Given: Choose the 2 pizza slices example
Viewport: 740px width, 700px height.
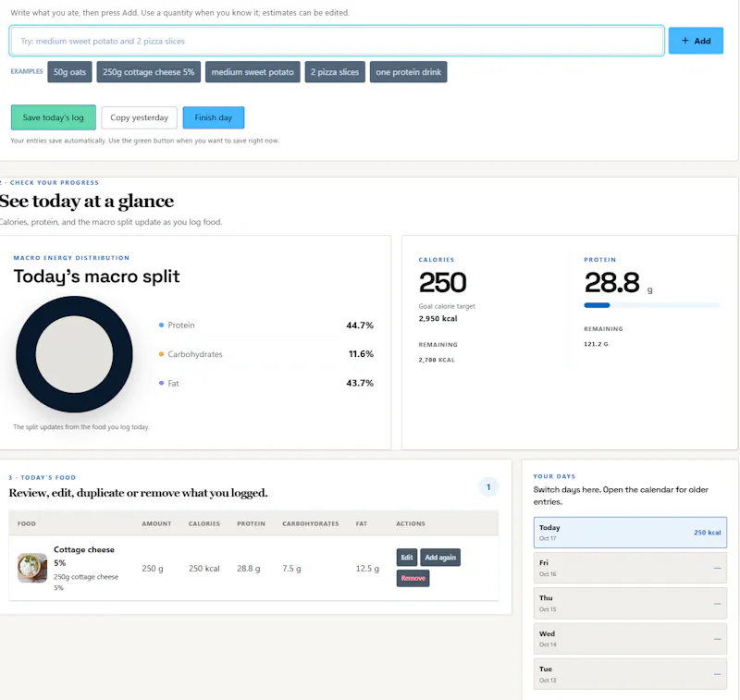Looking at the screenshot, I should pos(335,72).
